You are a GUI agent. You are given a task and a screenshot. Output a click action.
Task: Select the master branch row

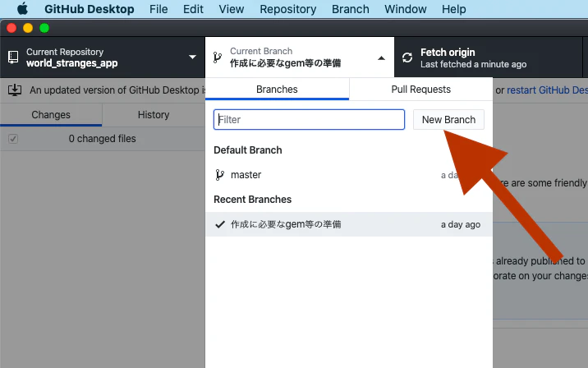click(349, 175)
